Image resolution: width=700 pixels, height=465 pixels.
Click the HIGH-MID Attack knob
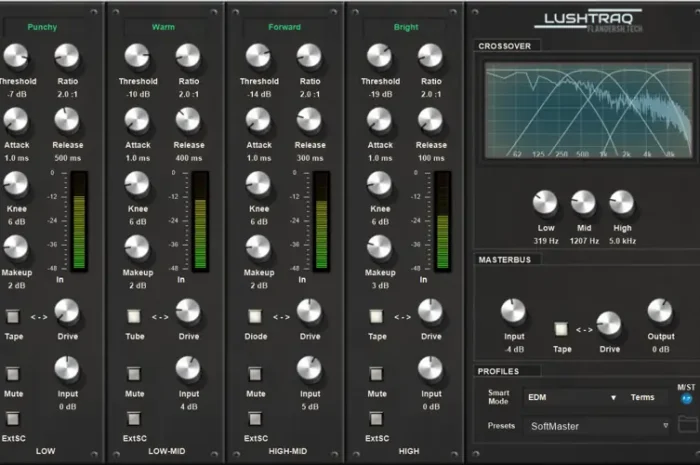(x=258, y=120)
